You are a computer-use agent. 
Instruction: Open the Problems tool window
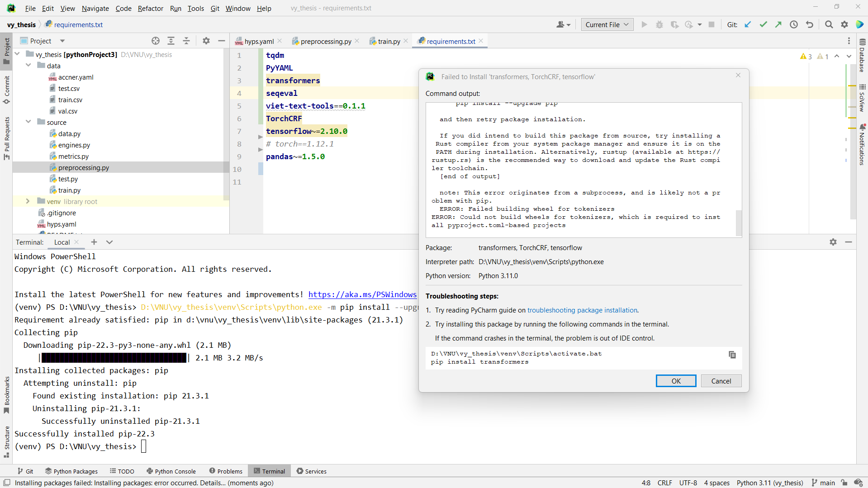226,471
